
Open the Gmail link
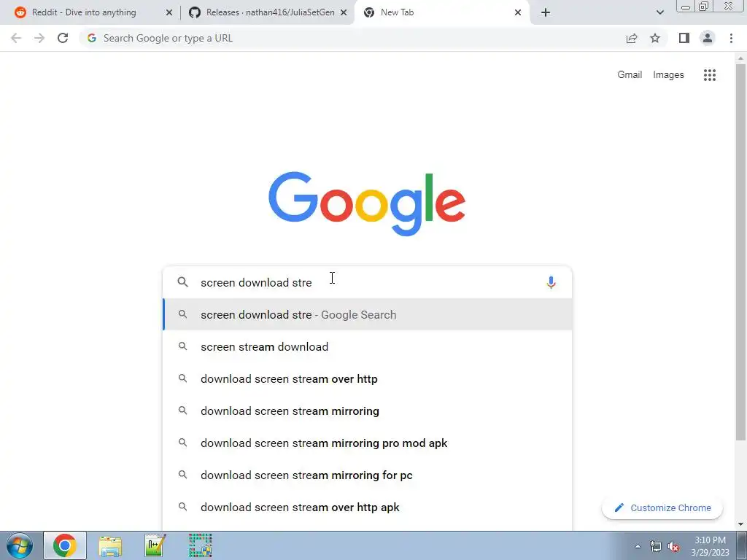tap(630, 75)
